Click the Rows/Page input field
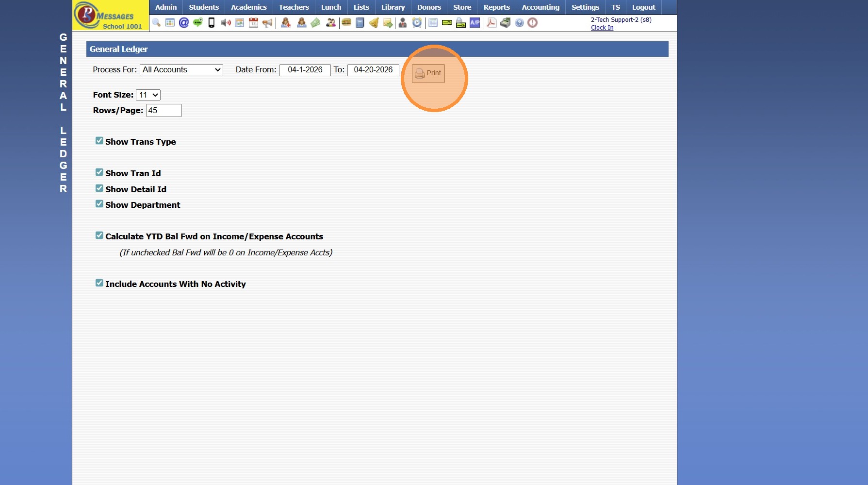Screen dimensions: 868x485 (x=164, y=111)
